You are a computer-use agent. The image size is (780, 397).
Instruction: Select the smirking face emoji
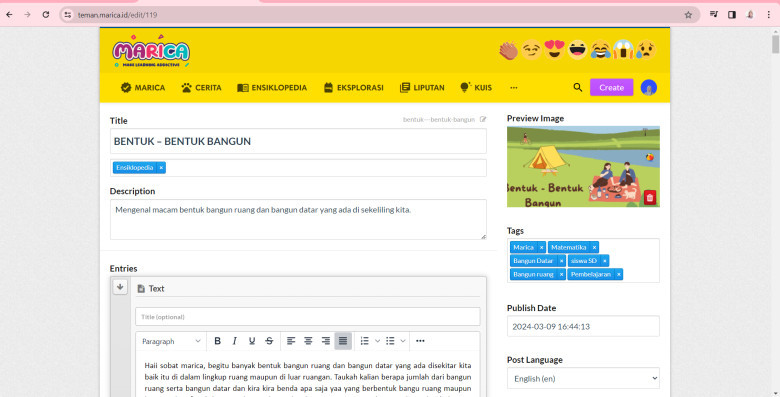point(531,50)
